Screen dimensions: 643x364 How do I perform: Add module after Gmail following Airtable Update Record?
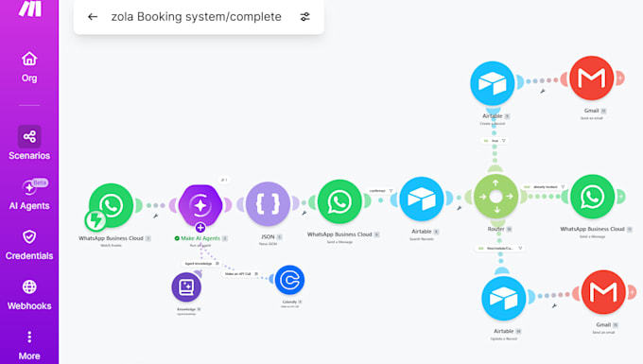632,292
